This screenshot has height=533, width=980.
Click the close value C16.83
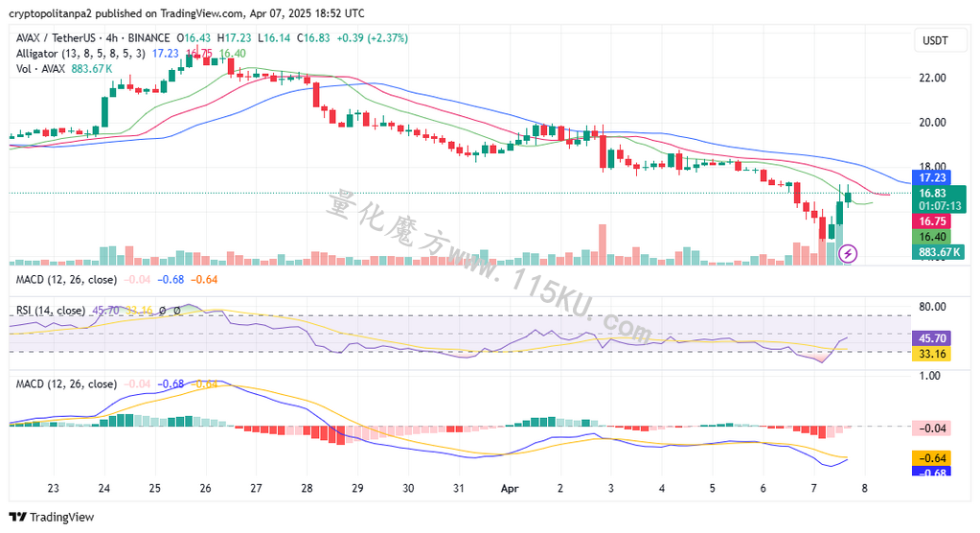pyautogui.click(x=313, y=38)
